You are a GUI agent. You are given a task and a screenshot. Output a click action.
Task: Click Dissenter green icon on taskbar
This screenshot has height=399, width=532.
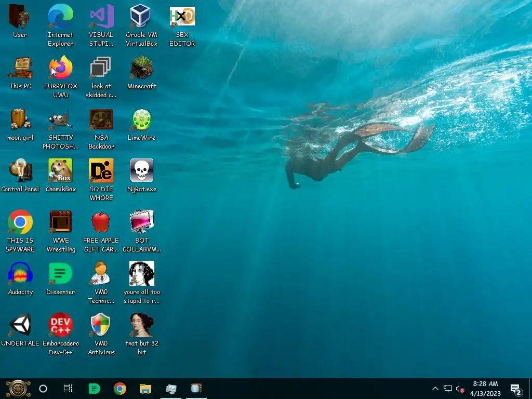click(x=94, y=389)
